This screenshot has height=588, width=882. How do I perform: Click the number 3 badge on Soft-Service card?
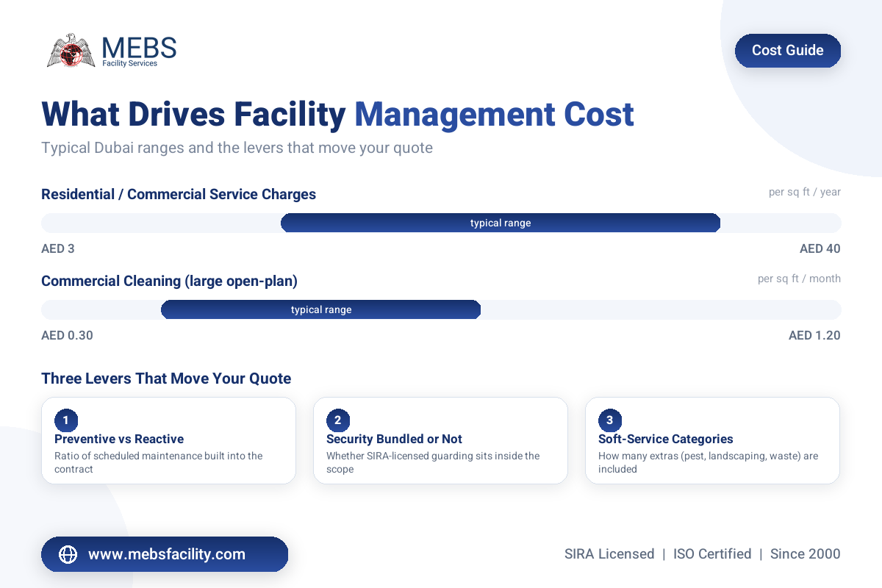(609, 420)
